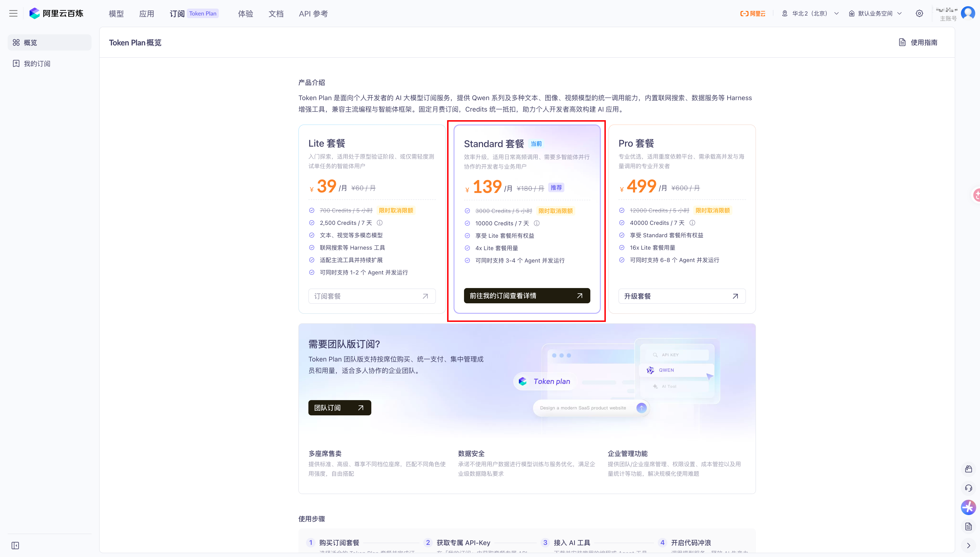Click 前往我的订阅查看详情 button
980x557 pixels.
527,296
